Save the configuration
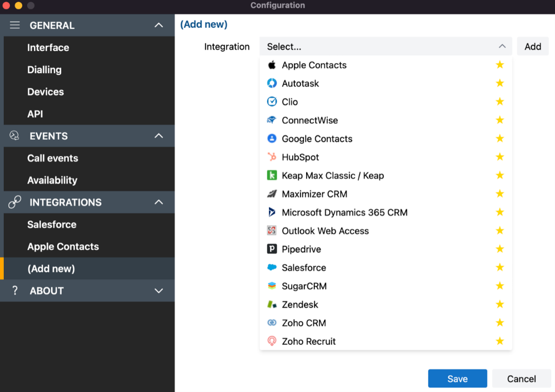555x392 pixels. coord(457,379)
